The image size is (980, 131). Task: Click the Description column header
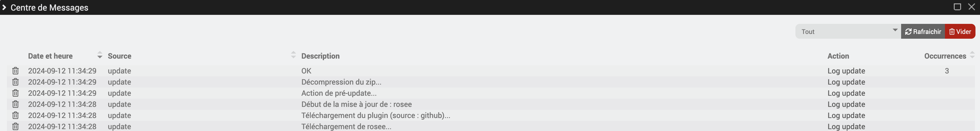[320, 56]
